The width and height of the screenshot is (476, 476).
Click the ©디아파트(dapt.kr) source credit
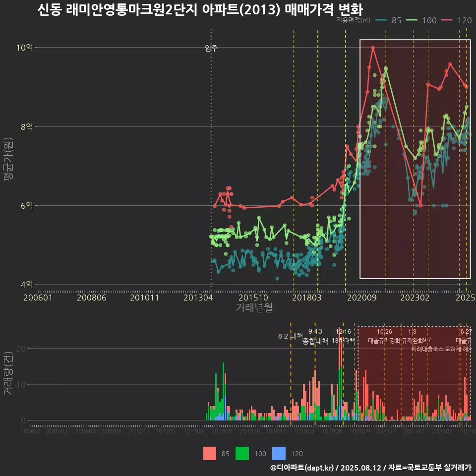(302, 468)
